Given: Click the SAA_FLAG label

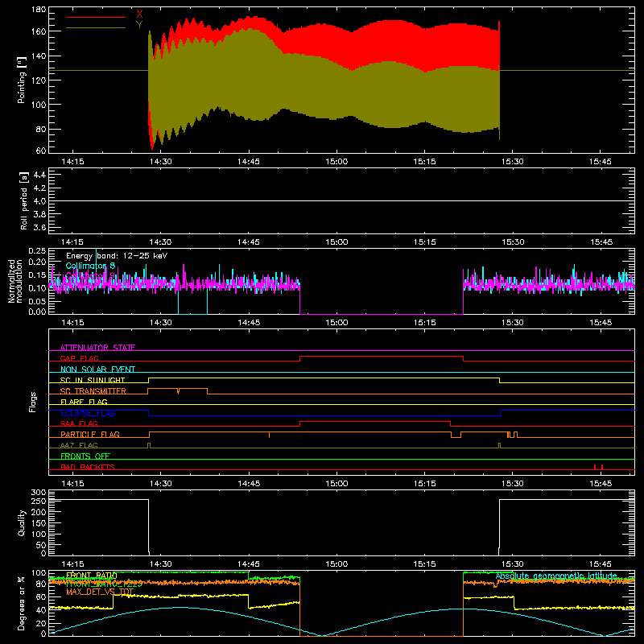Looking at the screenshot, I should [79, 423].
